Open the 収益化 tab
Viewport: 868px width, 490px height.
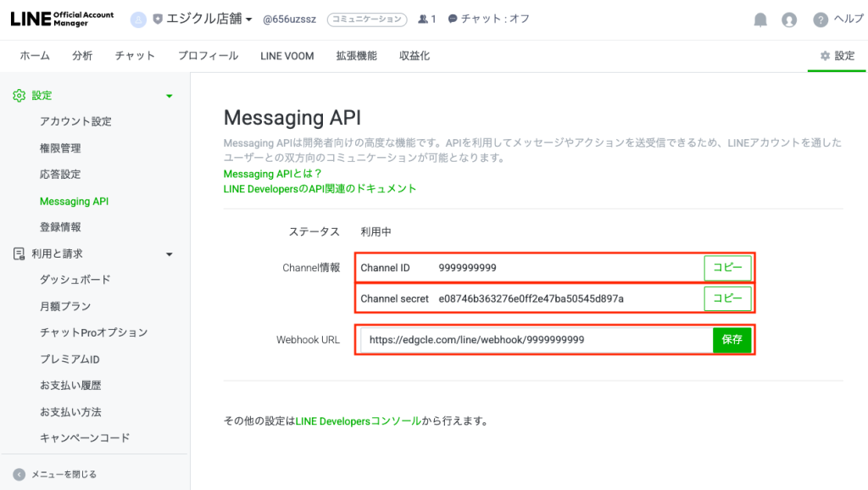click(x=415, y=56)
